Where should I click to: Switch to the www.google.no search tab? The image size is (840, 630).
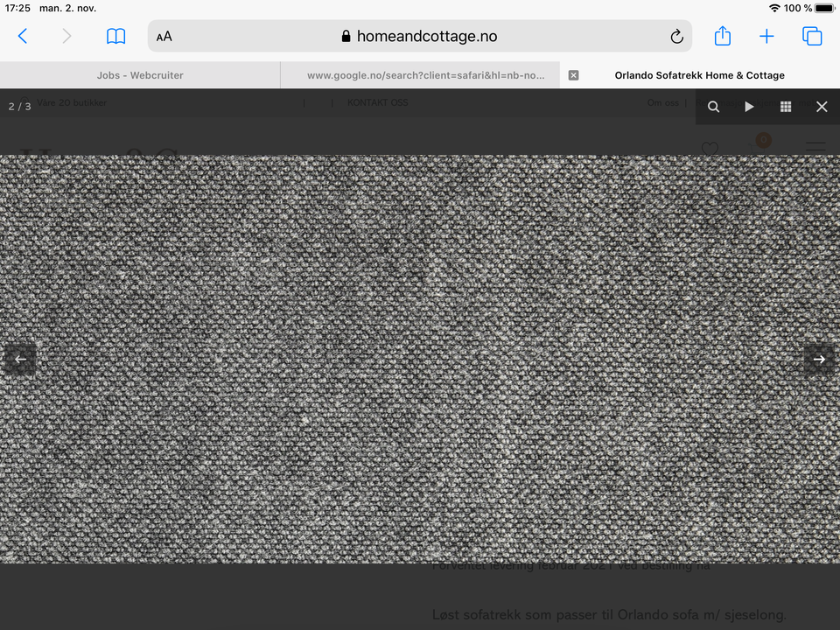coord(420,75)
